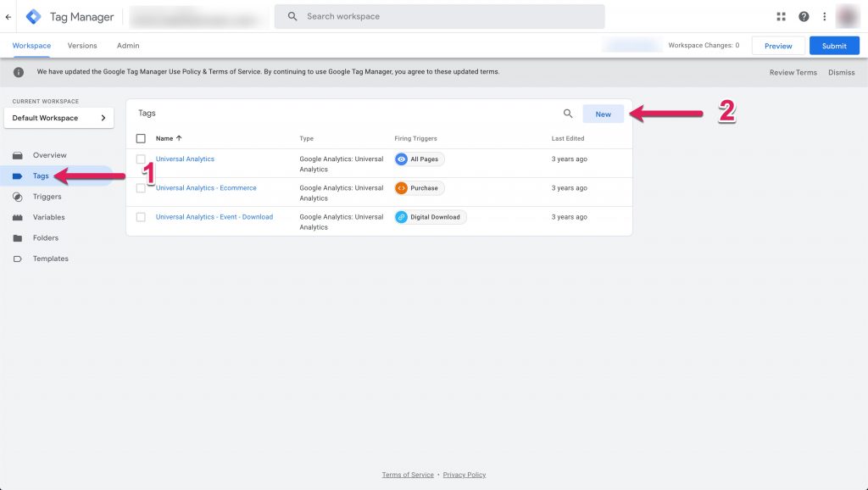The width and height of the screenshot is (868, 490).
Task: Open the Universal Analytics - Event - Download tag
Action: click(x=214, y=217)
